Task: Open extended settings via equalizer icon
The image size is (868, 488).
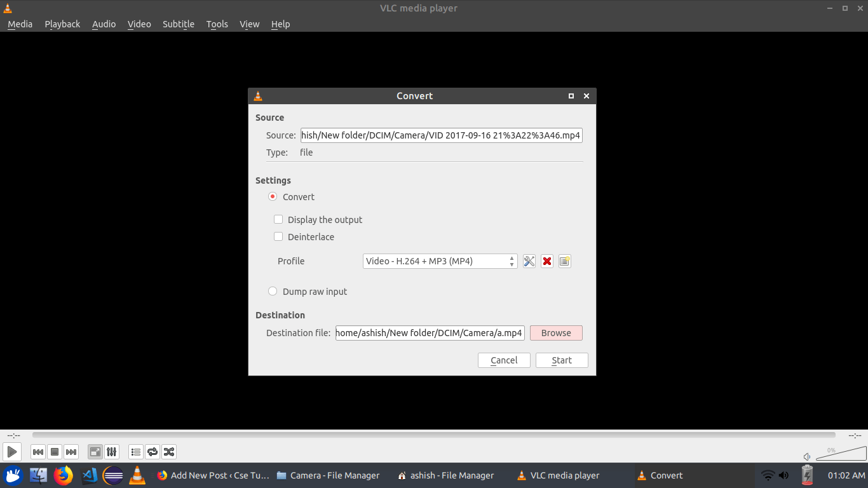Action: click(111, 451)
